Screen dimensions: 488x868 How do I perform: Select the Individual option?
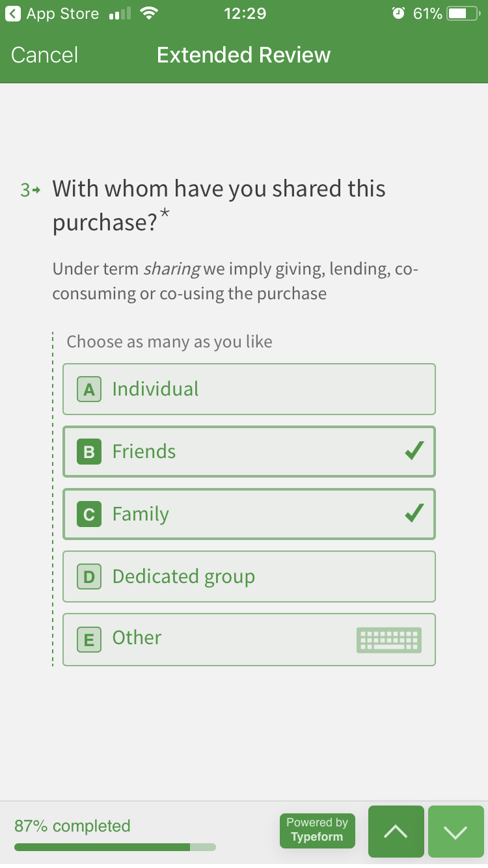[x=249, y=389]
